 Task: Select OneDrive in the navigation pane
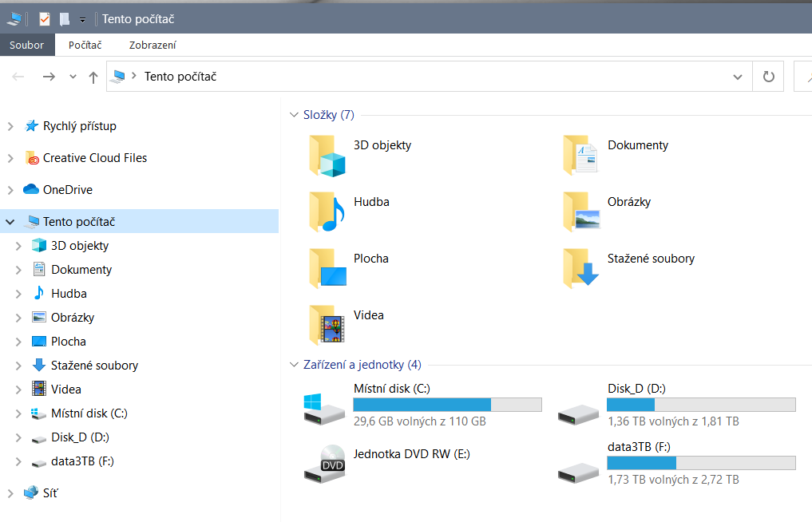click(x=68, y=190)
